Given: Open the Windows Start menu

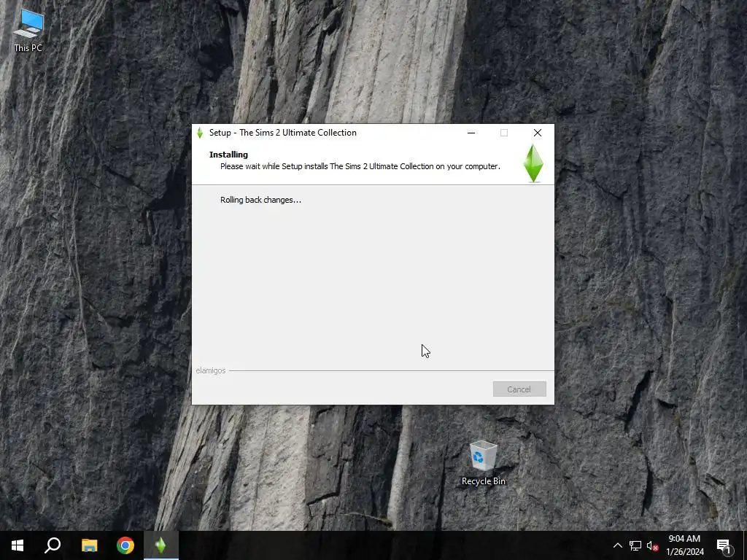Looking at the screenshot, I should pos(18,545).
